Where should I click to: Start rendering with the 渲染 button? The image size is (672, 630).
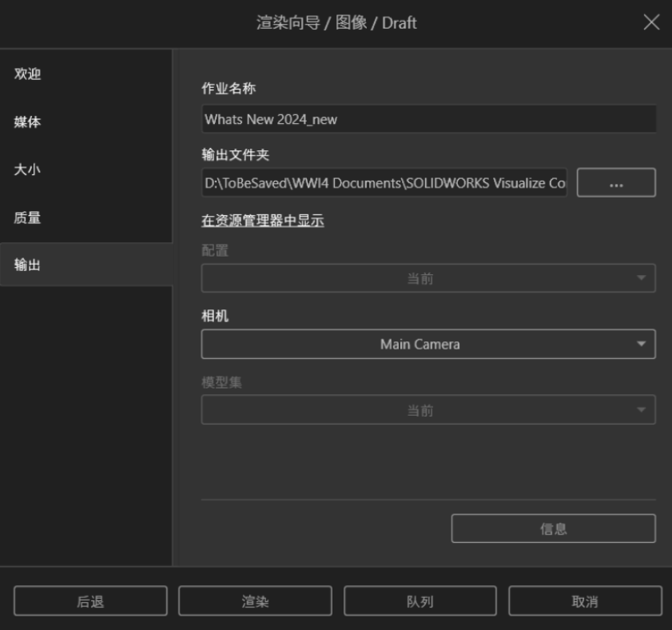pyautogui.click(x=255, y=601)
